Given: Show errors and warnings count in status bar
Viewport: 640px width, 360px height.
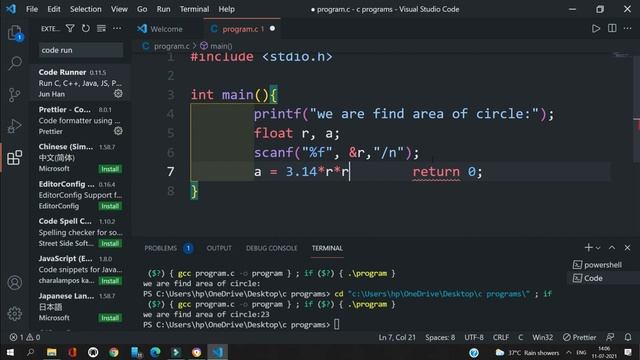Looking at the screenshot, I should click(24, 337).
